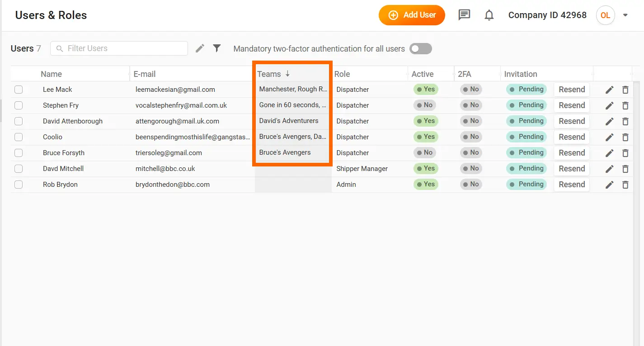Delete the David Attenborough user
Viewport: 644px width, 346px height.
[625, 121]
